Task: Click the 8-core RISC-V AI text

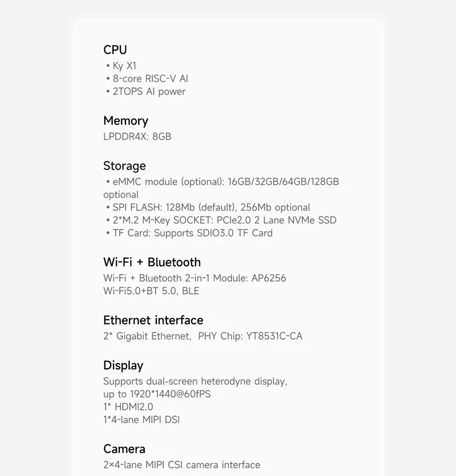Action: click(x=146, y=79)
